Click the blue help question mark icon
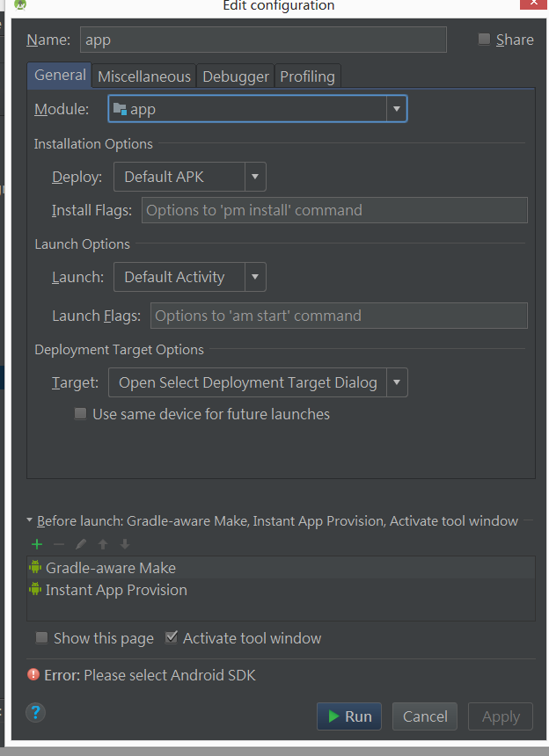549x756 pixels. [36, 712]
